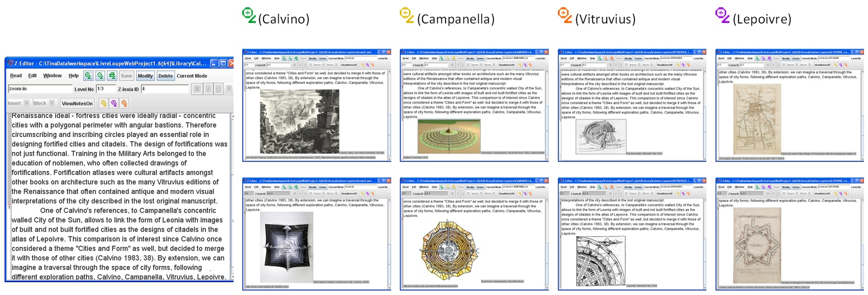Open the Window menu in main Z-Editor window
Screen dimensions: 868x295
(52, 76)
